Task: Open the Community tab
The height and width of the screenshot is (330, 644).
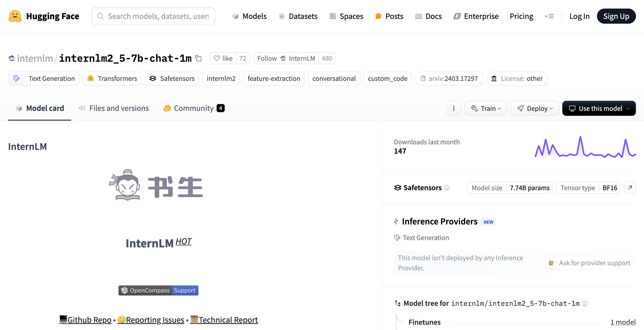Action: (x=193, y=108)
